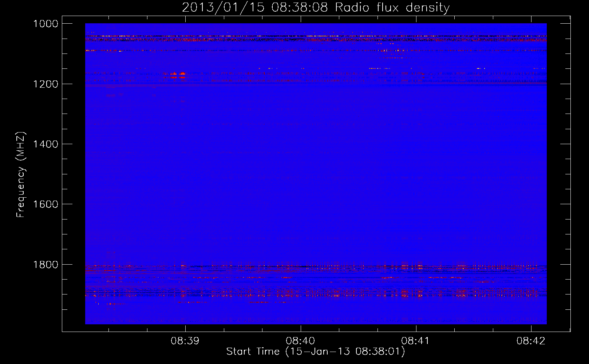Click the 08:42 time tick label

point(531,341)
